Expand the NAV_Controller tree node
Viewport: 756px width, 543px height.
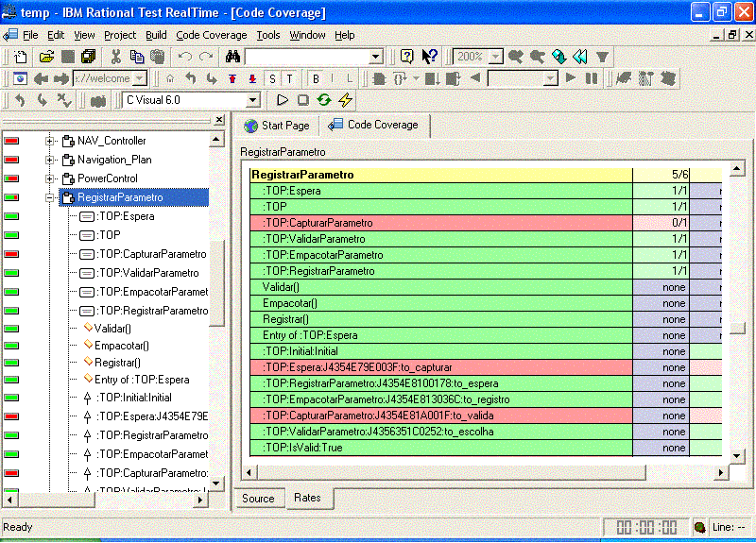[49, 141]
